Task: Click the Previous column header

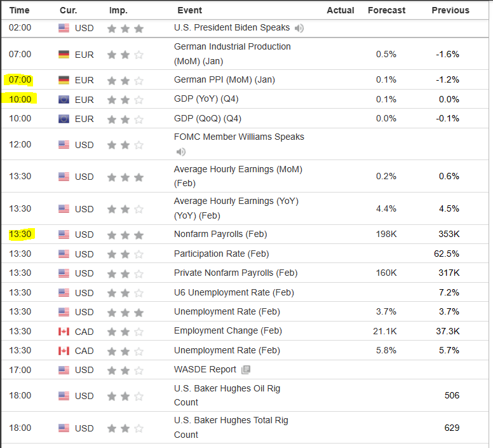Action: click(x=450, y=10)
